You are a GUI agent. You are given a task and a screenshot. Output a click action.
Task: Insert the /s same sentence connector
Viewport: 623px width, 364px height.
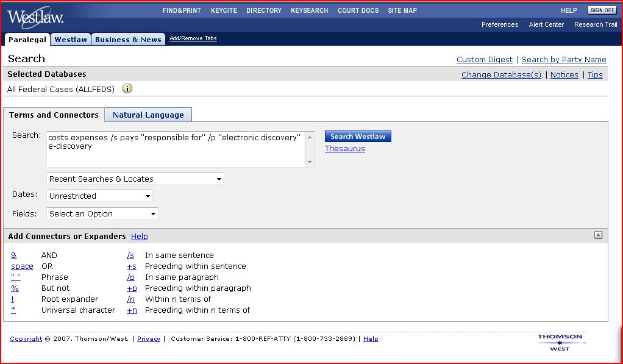130,255
